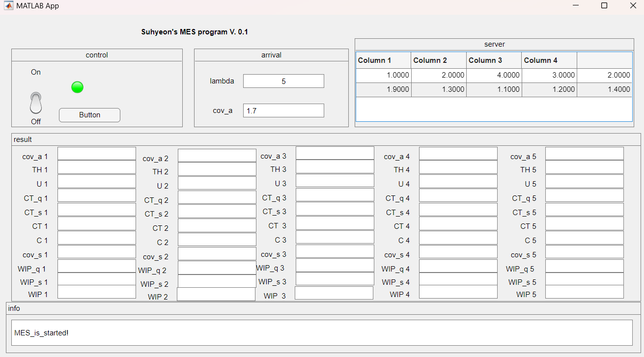This screenshot has height=357, width=644.
Task: Click the U 5 result field
Action: pyautogui.click(x=585, y=181)
